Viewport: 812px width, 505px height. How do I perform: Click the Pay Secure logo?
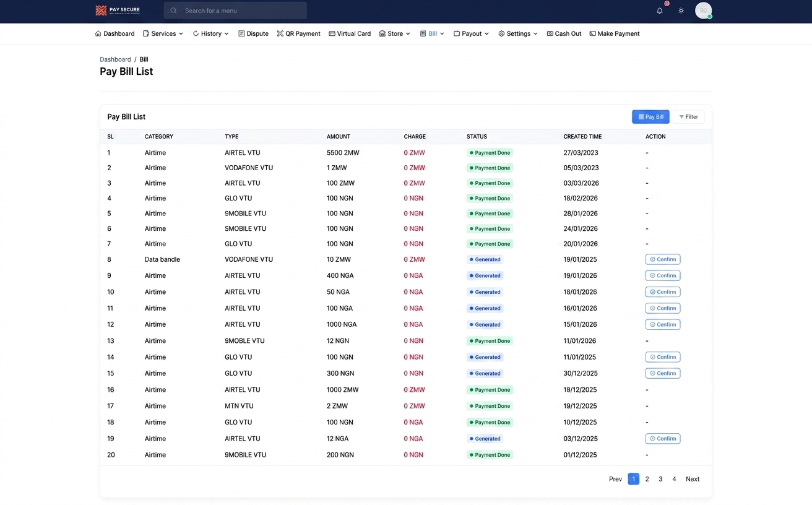point(118,11)
